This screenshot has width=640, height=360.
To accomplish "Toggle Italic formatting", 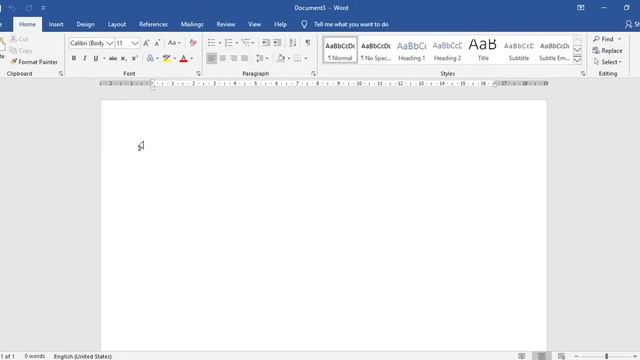I will (85, 58).
